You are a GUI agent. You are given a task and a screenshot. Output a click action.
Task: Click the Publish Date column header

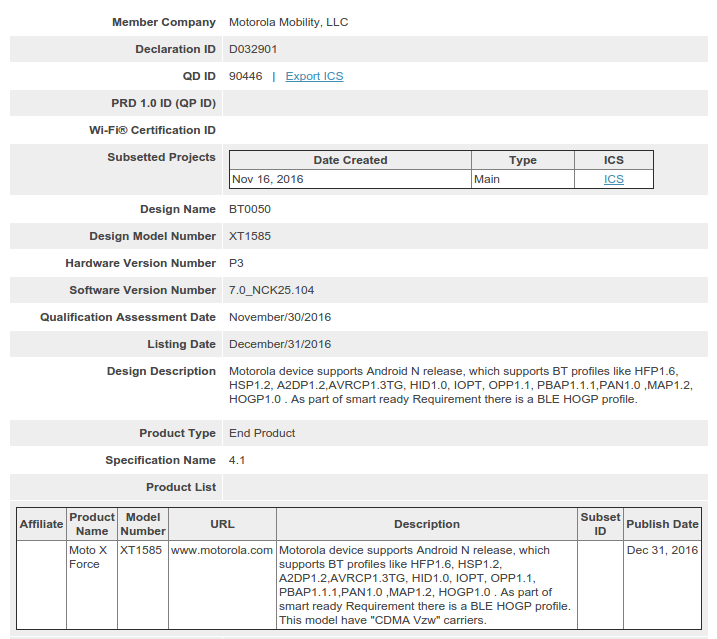pyautogui.click(x=662, y=524)
